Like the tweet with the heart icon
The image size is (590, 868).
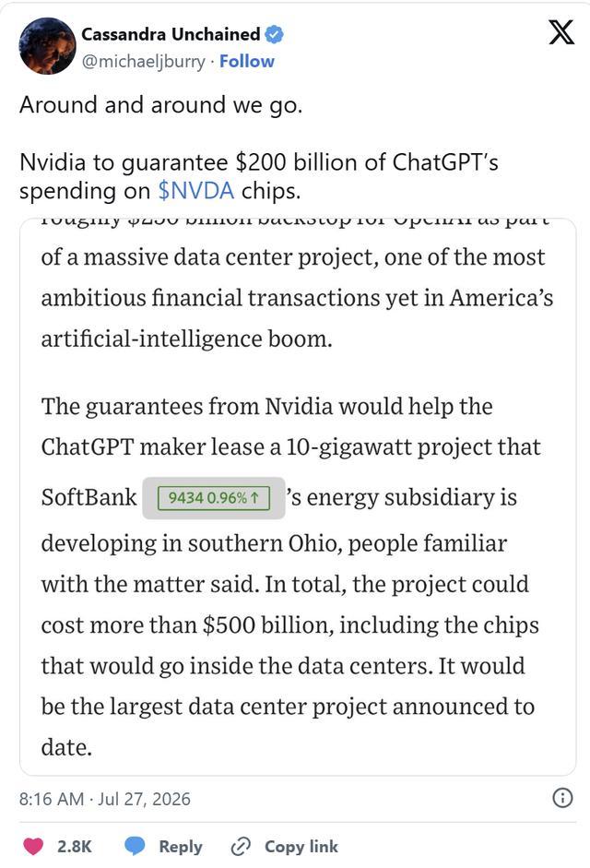click(x=33, y=847)
